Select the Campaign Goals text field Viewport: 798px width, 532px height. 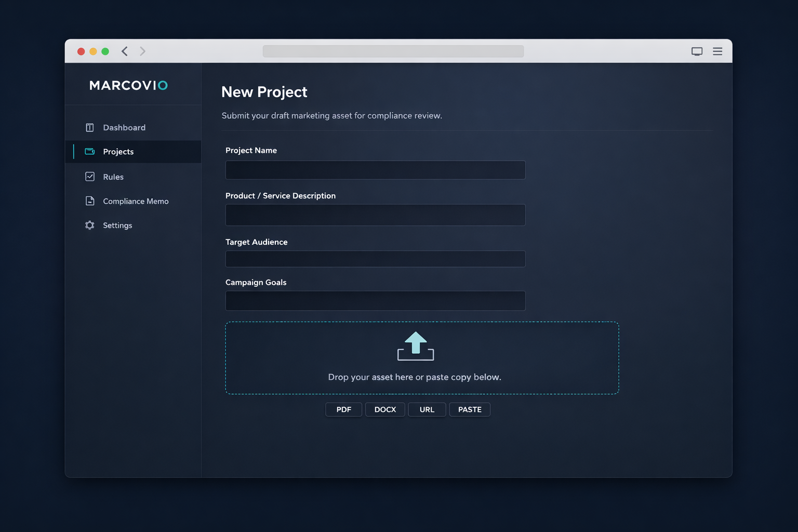point(375,301)
